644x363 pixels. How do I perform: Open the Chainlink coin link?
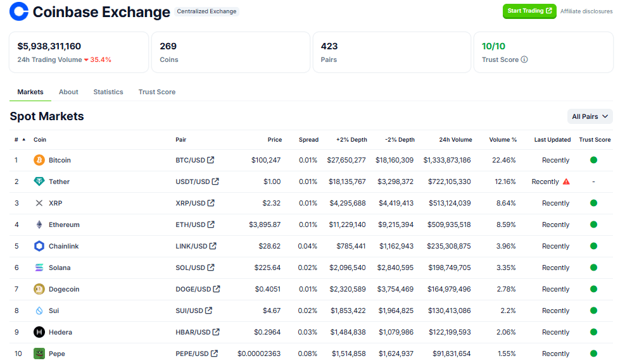click(x=64, y=246)
